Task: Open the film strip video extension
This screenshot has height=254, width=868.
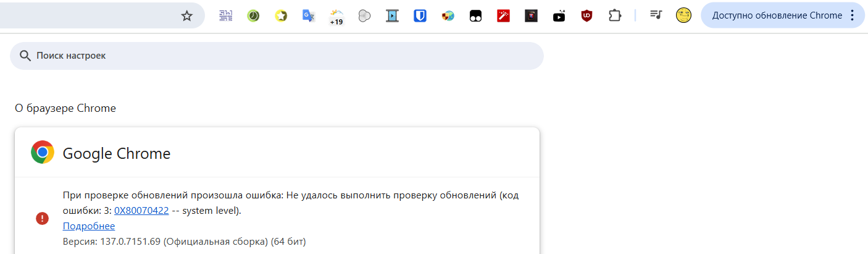Action: pyautogui.click(x=392, y=15)
